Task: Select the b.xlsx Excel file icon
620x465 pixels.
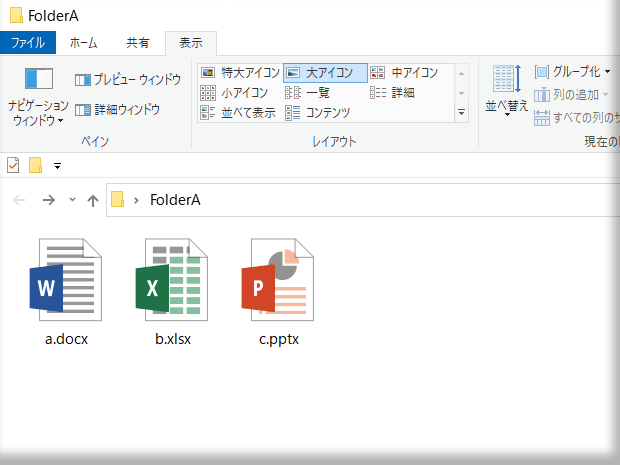Action: (172, 280)
